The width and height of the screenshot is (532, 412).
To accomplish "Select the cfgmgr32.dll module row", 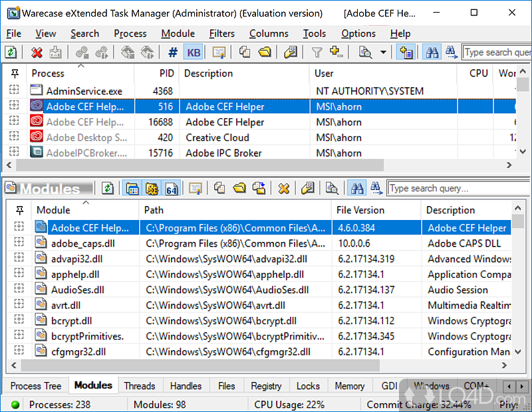I will point(259,352).
